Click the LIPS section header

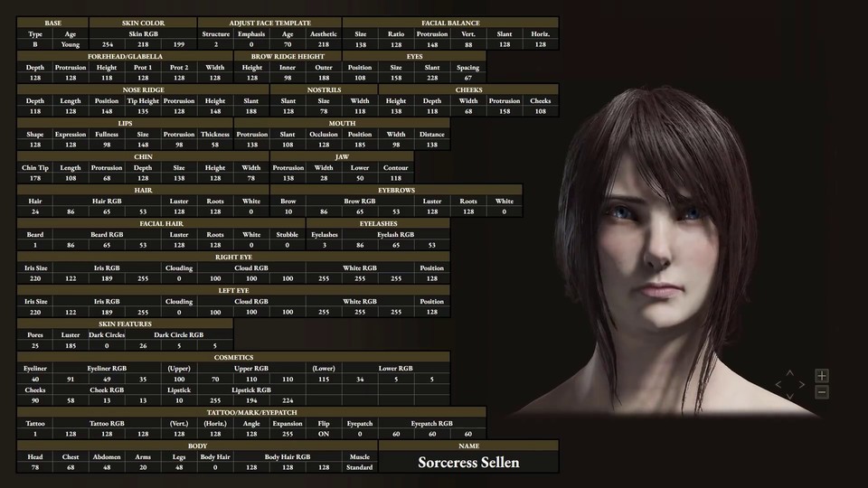coord(125,124)
